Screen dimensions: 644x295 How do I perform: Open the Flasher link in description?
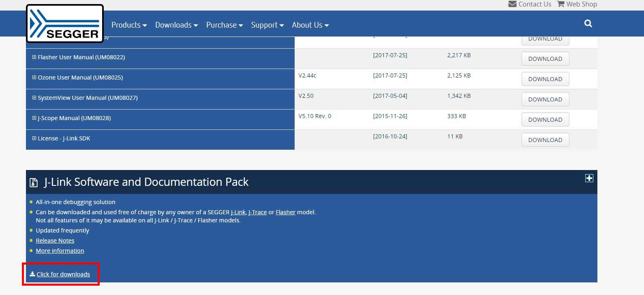(285, 212)
